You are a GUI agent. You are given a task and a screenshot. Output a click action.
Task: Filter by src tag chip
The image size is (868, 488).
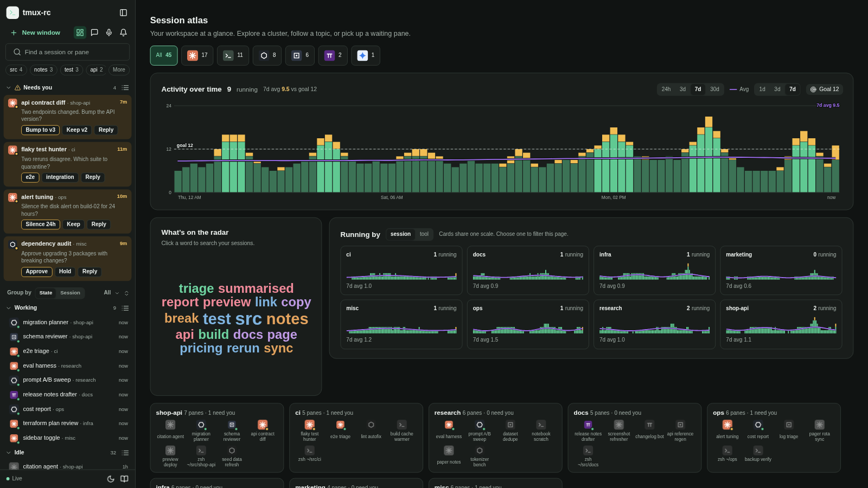tap(16, 70)
